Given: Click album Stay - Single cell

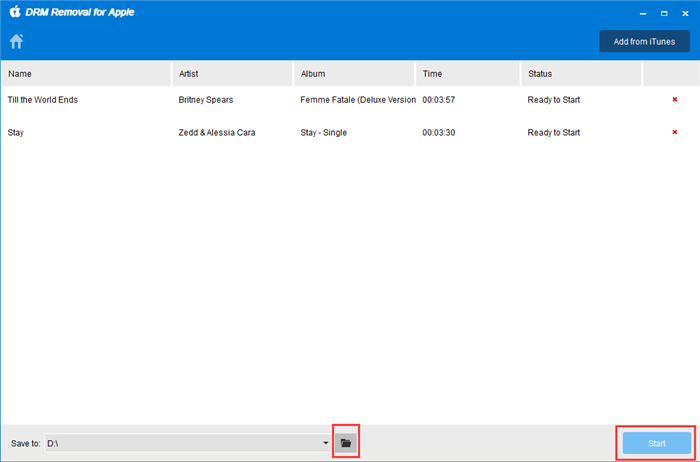Looking at the screenshot, I should coord(324,133).
